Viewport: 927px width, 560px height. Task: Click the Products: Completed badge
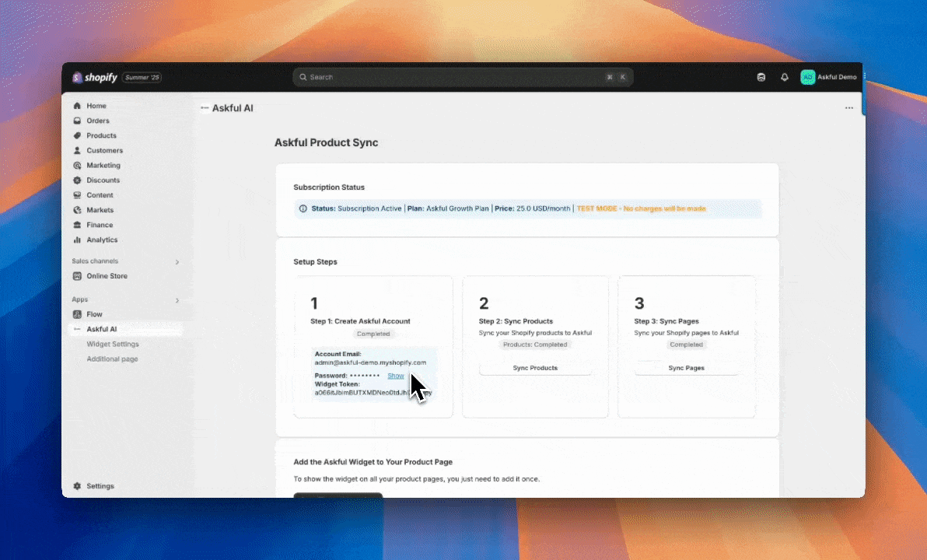point(535,345)
